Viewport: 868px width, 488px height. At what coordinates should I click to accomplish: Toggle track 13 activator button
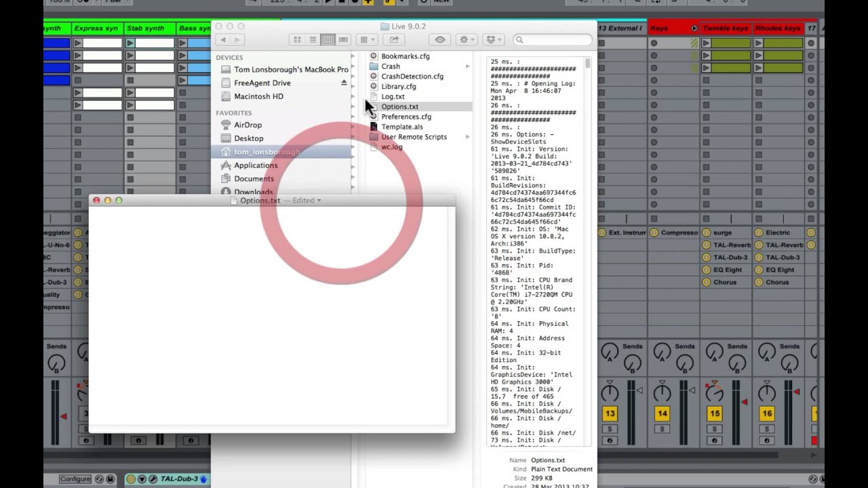tap(610, 413)
